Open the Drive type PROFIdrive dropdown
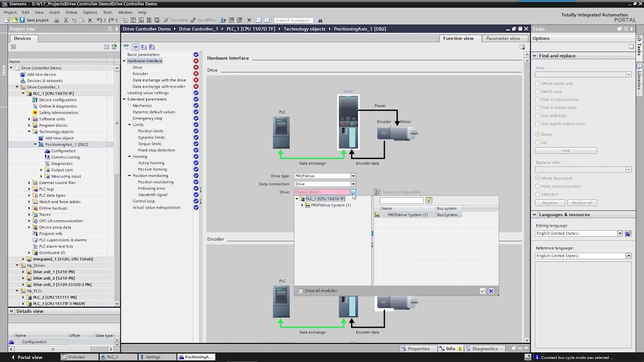Image resolution: width=644 pixels, height=362 pixels. point(353,176)
